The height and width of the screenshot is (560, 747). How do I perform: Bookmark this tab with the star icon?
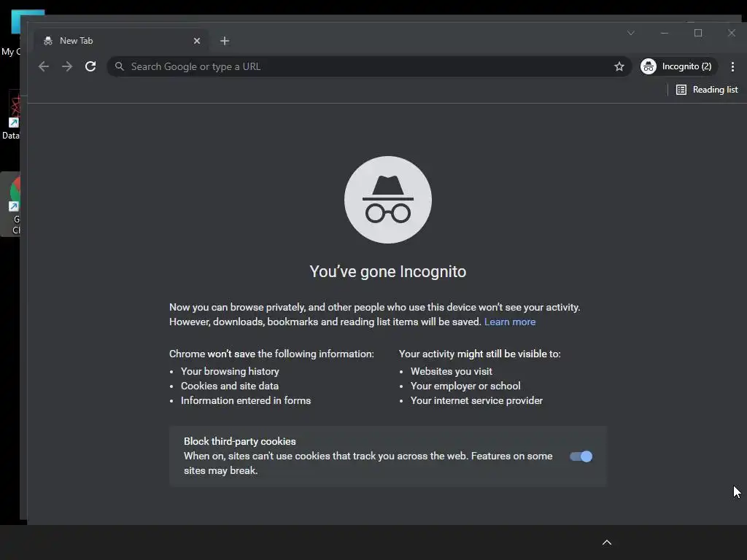pyautogui.click(x=619, y=66)
